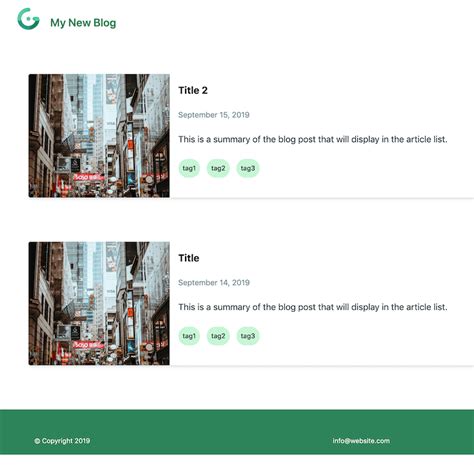Select tag3 under the Title 2 post
Image resolution: width=474 pixels, height=474 pixels.
pyautogui.click(x=248, y=168)
